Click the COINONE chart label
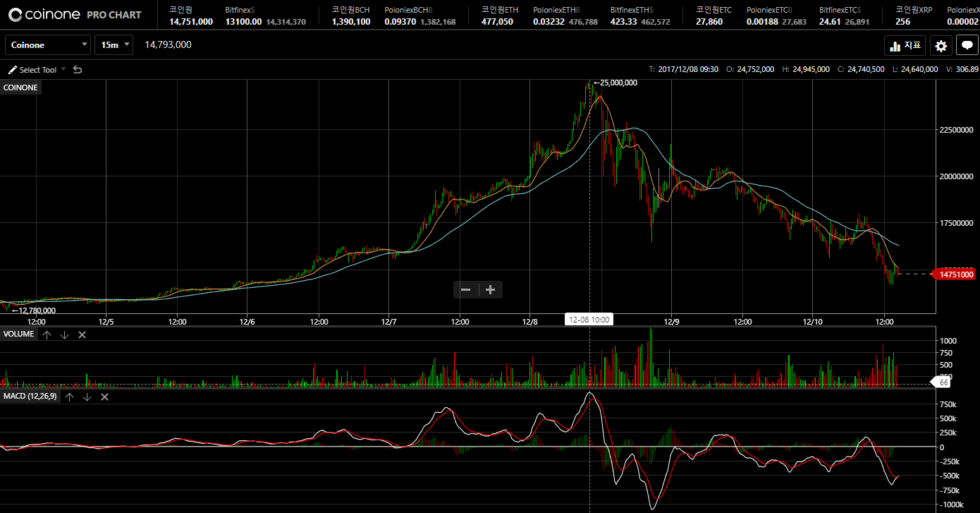 coord(20,87)
